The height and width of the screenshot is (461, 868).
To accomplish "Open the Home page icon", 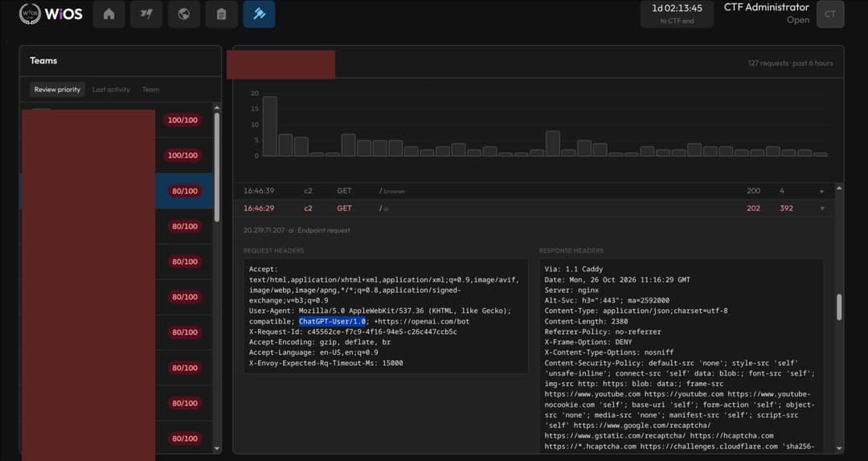I will point(109,14).
